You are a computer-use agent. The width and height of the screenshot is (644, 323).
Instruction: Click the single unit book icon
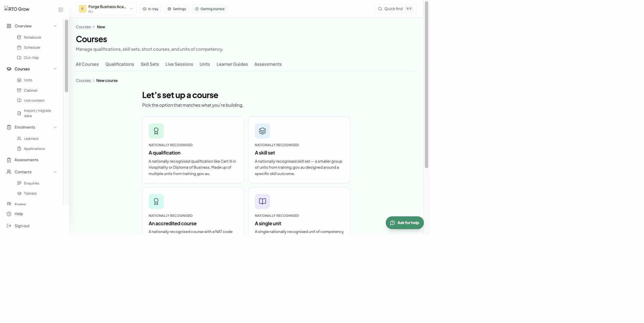point(262,202)
